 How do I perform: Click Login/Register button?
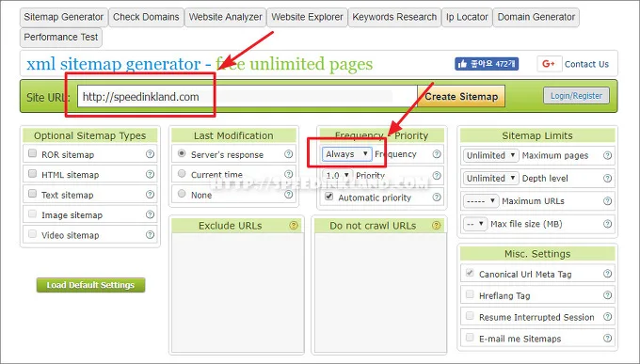coord(576,96)
